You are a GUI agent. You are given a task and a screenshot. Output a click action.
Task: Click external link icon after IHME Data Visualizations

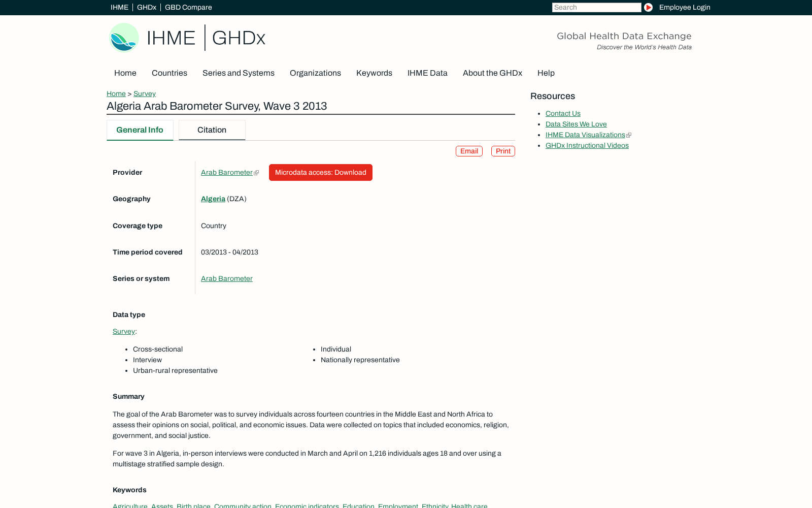click(629, 135)
